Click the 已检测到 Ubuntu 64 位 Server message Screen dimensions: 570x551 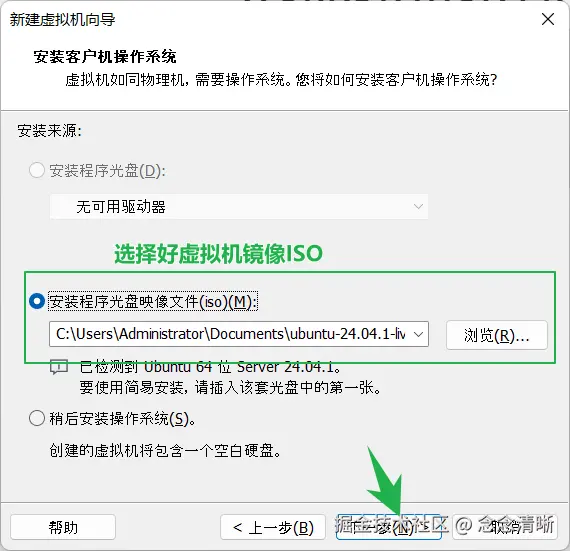(x=210, y=367)
